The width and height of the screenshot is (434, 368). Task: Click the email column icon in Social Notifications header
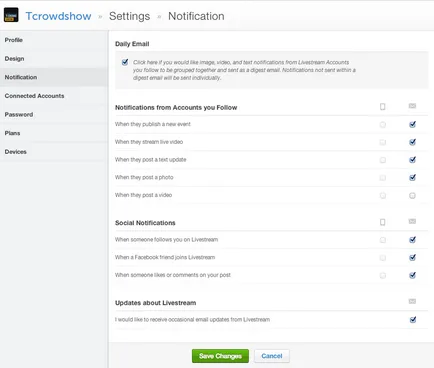pos(412,221)
